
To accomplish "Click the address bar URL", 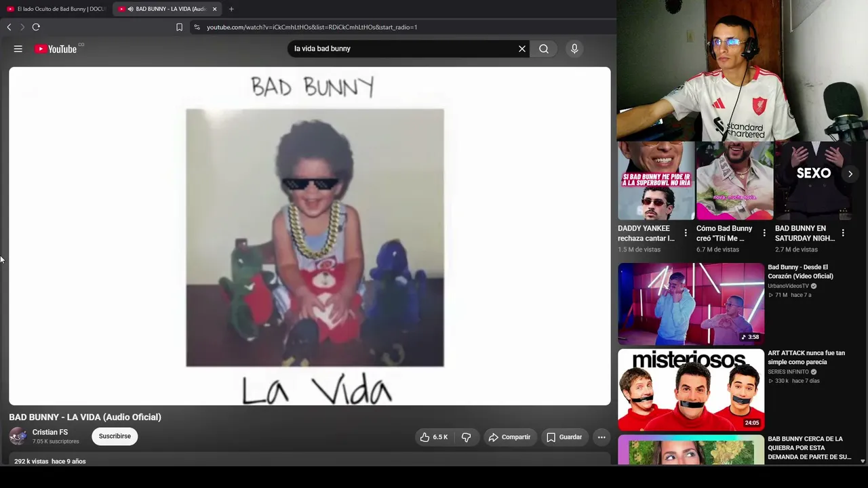I will [312, 27].
